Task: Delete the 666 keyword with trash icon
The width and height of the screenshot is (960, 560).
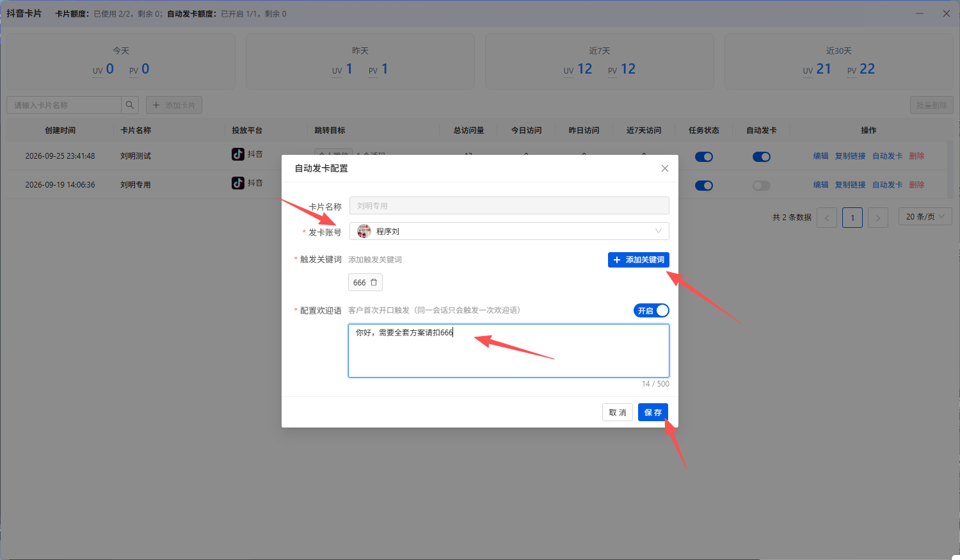Action: tap(374, 282)
